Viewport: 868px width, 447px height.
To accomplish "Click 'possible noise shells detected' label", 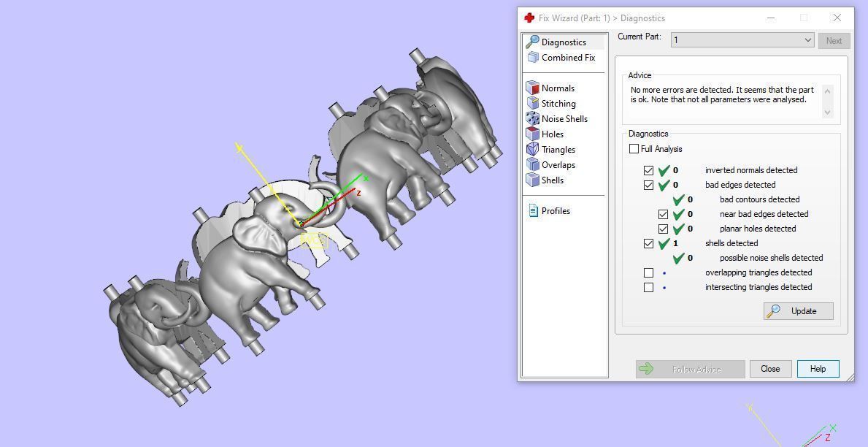I will tap(771, 258).
